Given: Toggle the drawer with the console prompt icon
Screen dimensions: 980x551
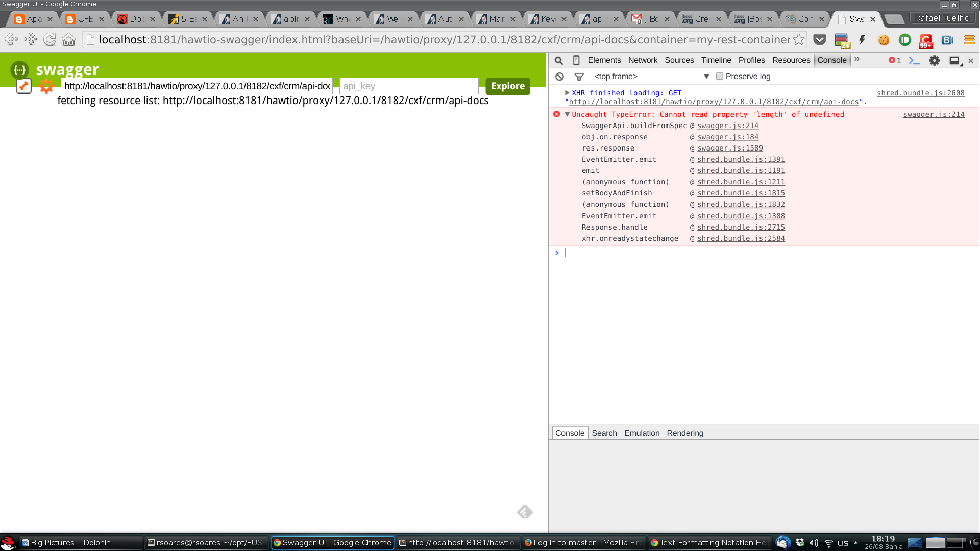Looking at the screenshot, I should (914, 60).
